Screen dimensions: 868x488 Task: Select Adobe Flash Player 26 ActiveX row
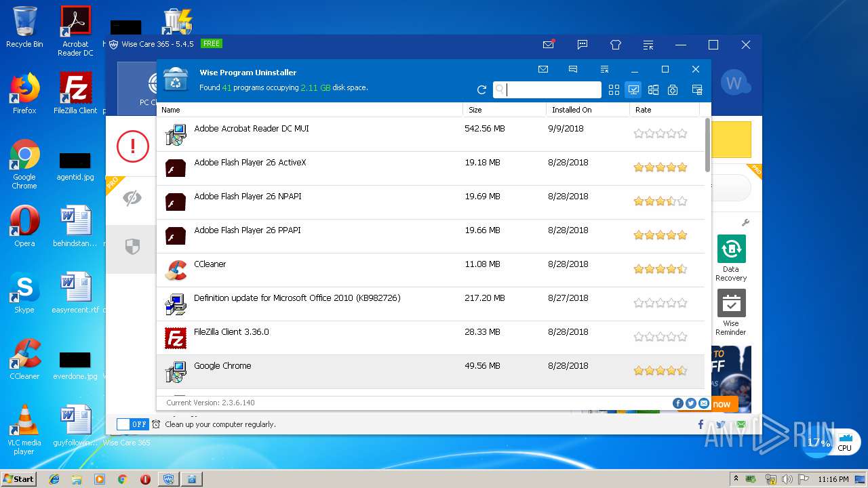click(x=431, y=168)
